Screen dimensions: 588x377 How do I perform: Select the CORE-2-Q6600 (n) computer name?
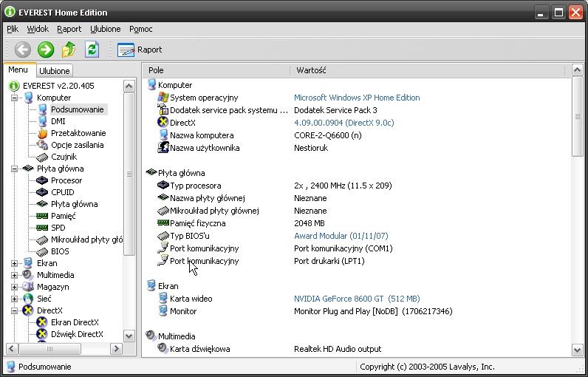point(328,135)
